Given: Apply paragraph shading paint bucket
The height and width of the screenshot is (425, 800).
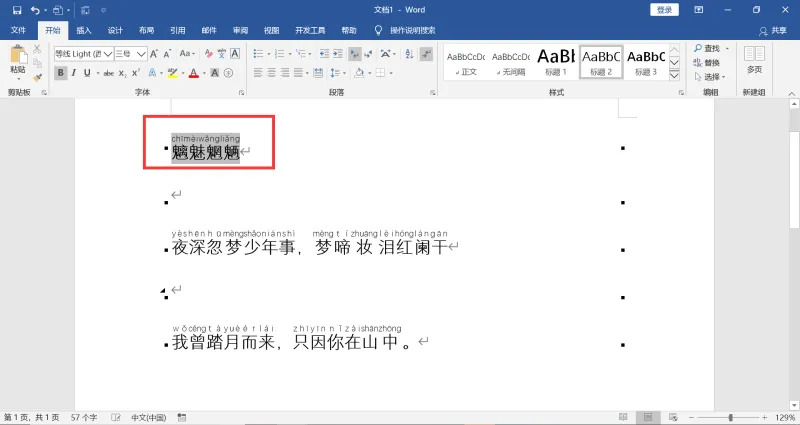Looking at the screenshot, I should [x=359, y=73].
